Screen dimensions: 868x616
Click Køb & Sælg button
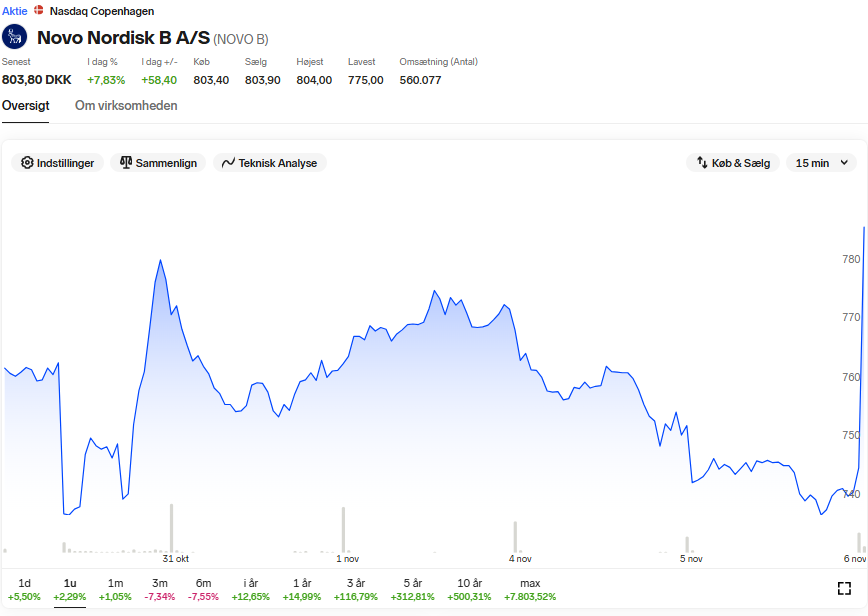[x=733, y=163]
